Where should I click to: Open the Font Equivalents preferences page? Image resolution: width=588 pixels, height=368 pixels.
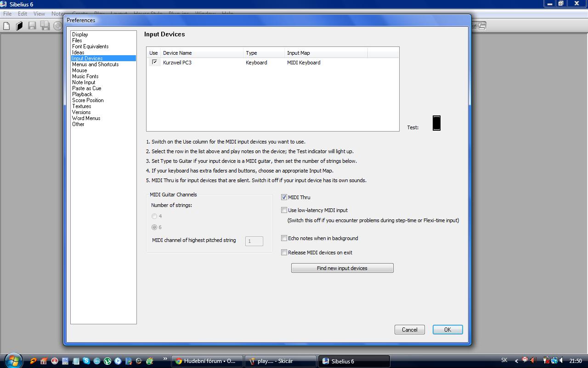(x=90, y=46)
